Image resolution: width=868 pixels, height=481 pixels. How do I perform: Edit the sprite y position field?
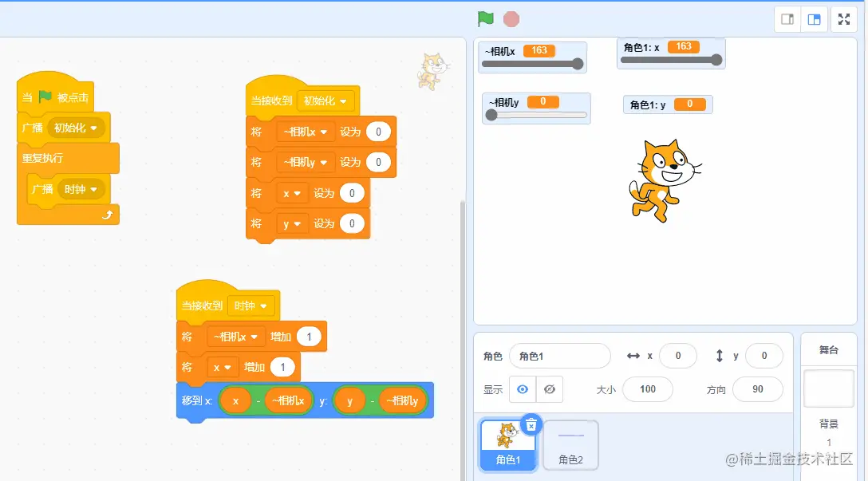[764, 356]
